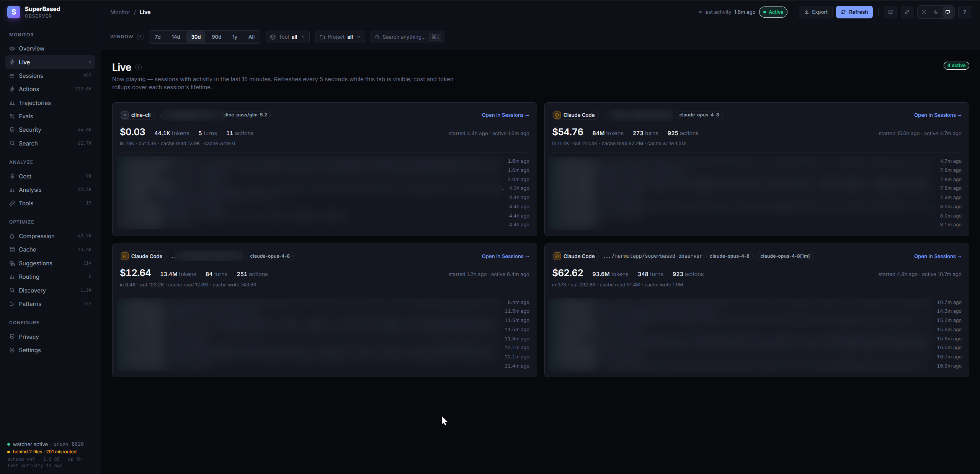Select the All time window
Screen dimensions: 980x474
[x=252, y=37]
